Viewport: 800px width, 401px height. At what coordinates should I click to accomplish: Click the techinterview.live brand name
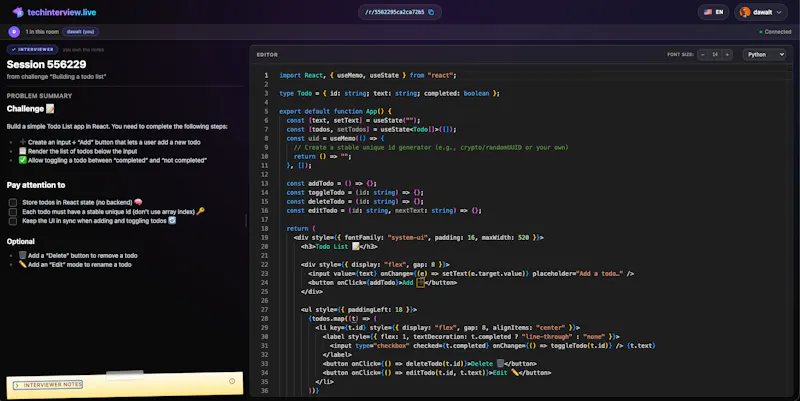(62, 12)
